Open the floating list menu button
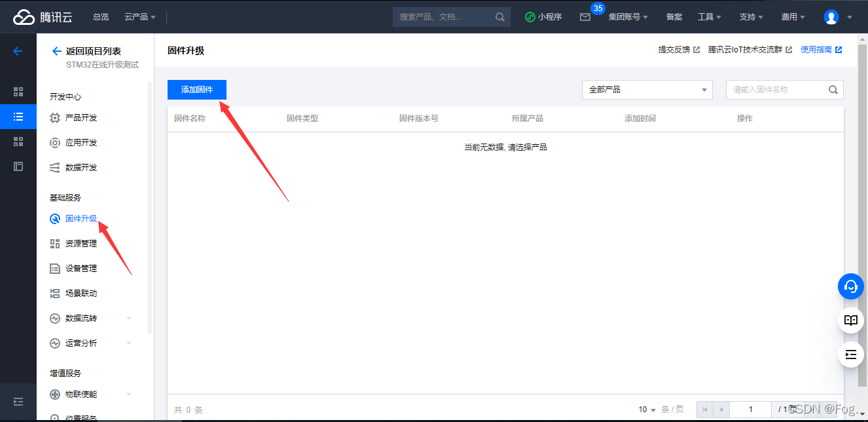The height and width of the screenshot is (422, 868). pos(851,355)
